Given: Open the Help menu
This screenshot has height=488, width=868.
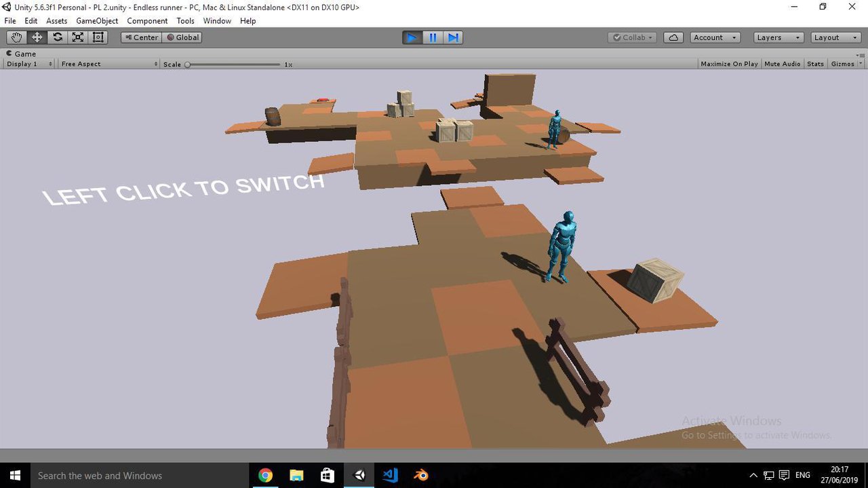Looking at the screenshot, I should [248, 21].
